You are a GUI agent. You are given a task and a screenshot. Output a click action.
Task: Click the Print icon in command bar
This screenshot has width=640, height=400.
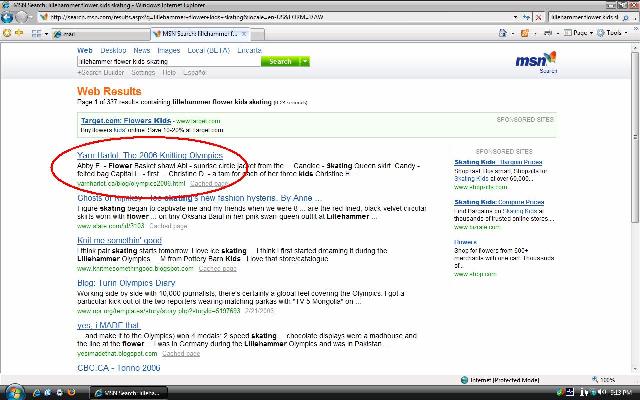(x=548, y=33)
